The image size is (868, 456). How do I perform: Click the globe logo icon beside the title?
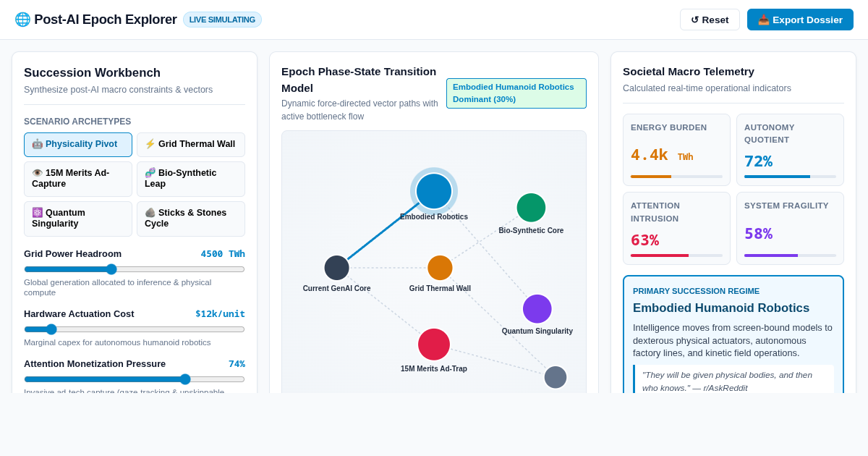[22, 20]
